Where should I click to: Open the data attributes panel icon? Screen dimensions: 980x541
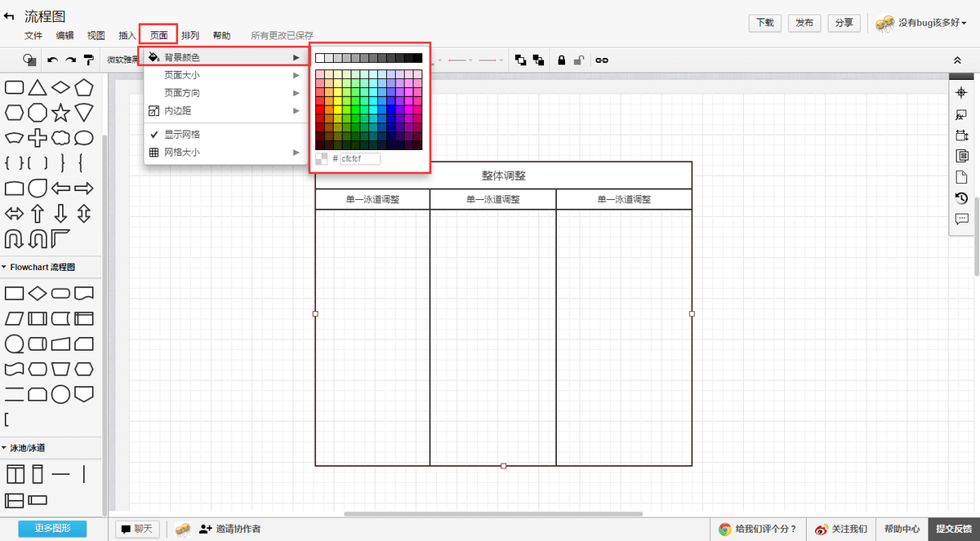click(x=961, y=156)
